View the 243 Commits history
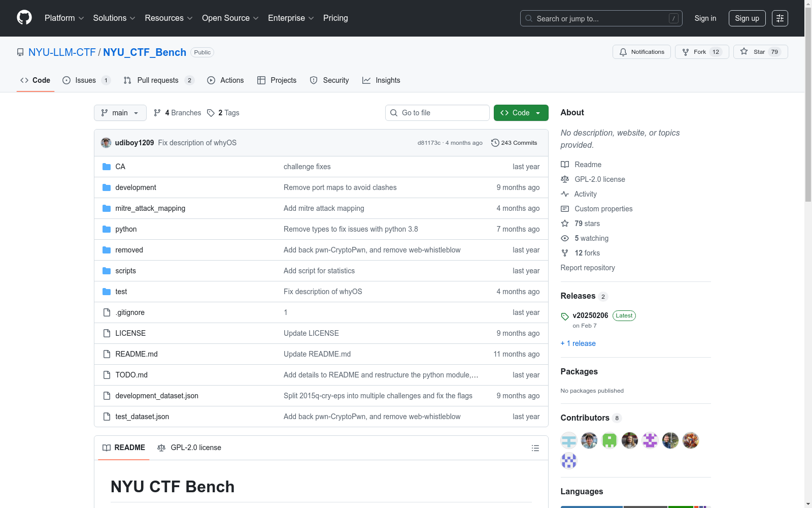This screenshot has height=508, width=812. tap(514, 143)
